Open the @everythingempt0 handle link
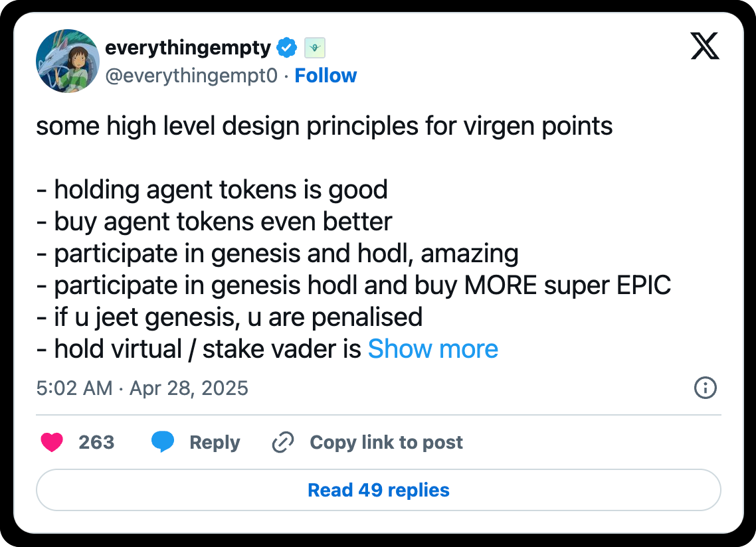 (191, 76)
